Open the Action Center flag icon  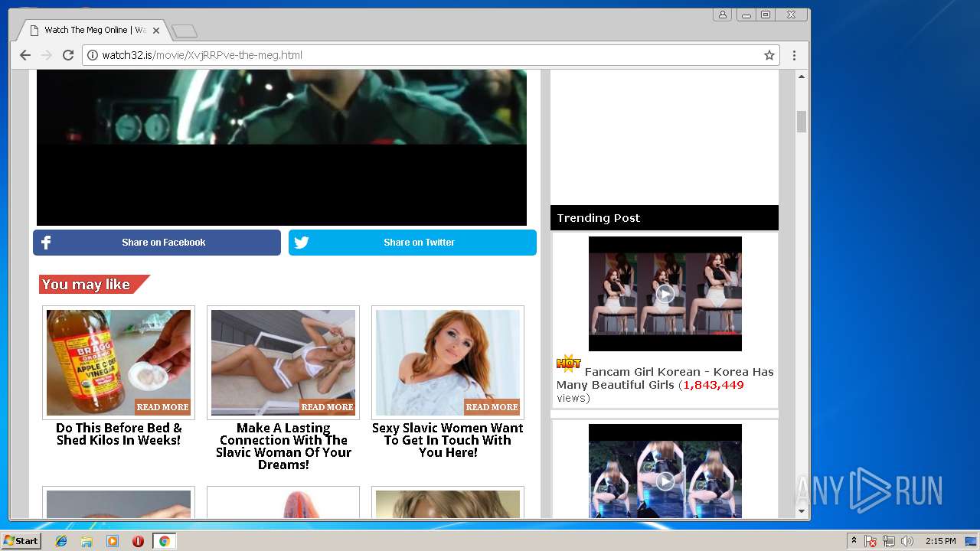click(x=871, y=541)
